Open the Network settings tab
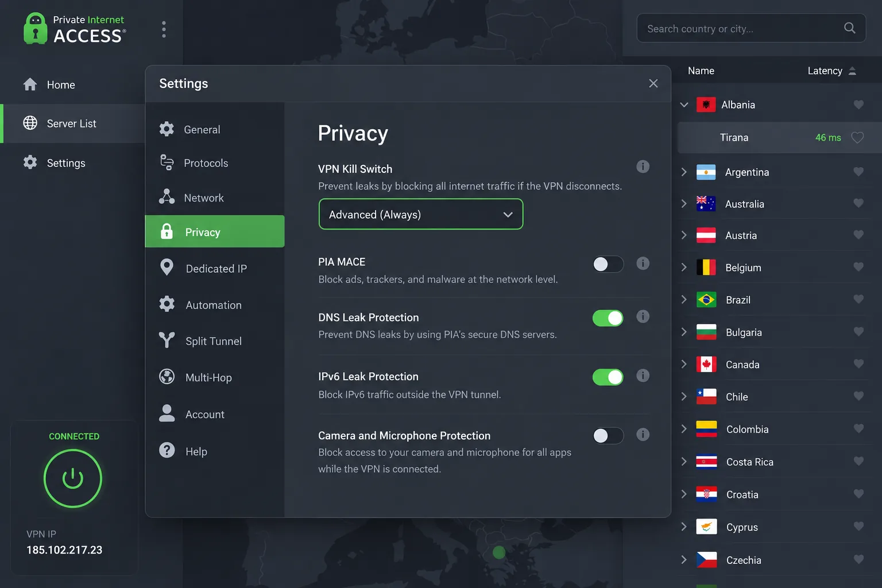Image resolution: width=882 pixels, height=588 pixels. click(215, 198)
